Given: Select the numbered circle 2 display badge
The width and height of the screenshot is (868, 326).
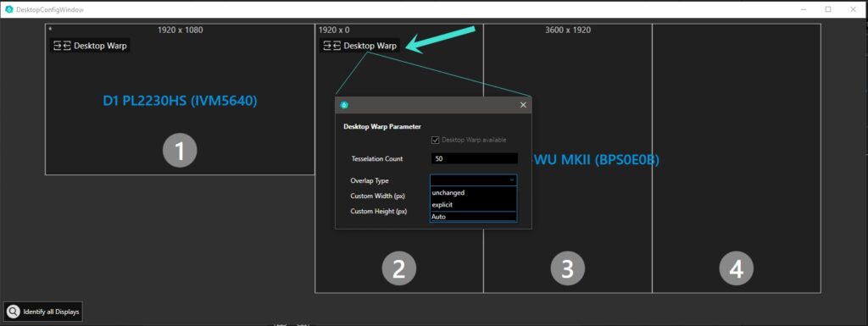Looking at the screenshot, I should point(398,268).
